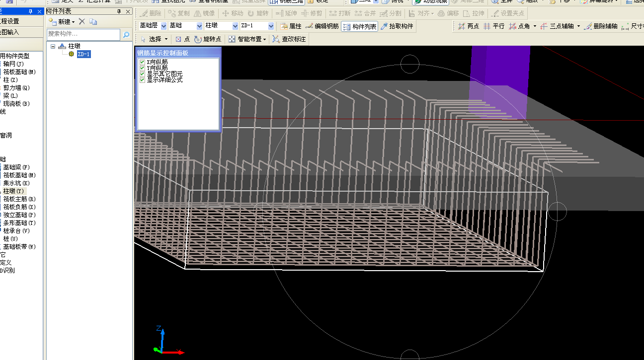
Task: Select the 分割 (split) tool
Action: coord(391,13)
